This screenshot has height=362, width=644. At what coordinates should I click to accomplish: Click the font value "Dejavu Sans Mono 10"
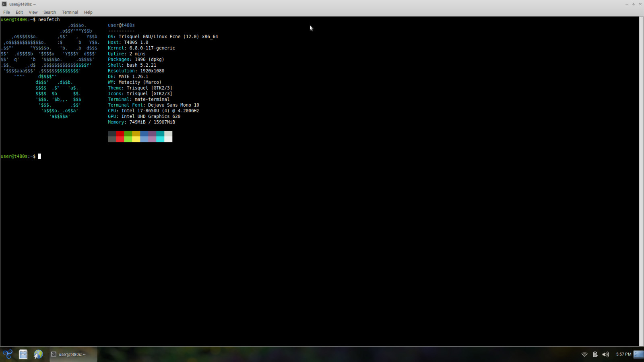[173, 105]
